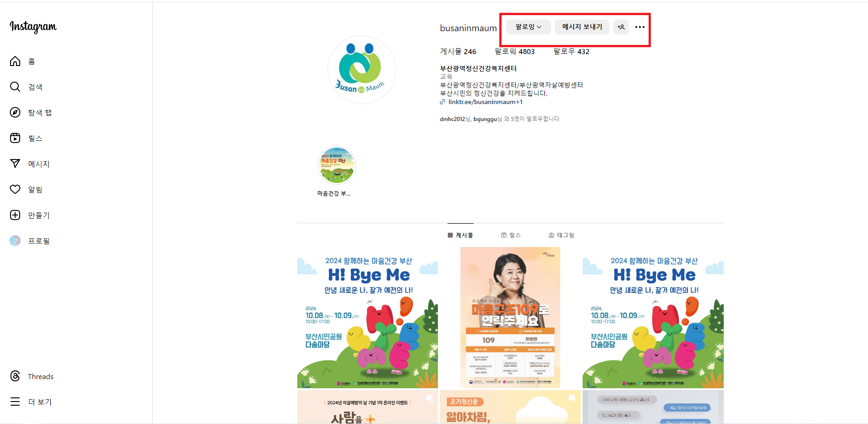Image resolution: width=868 pixels, height=424 pixels.
Task: Go to Home via house icon
Action: (x=15, y=61)
